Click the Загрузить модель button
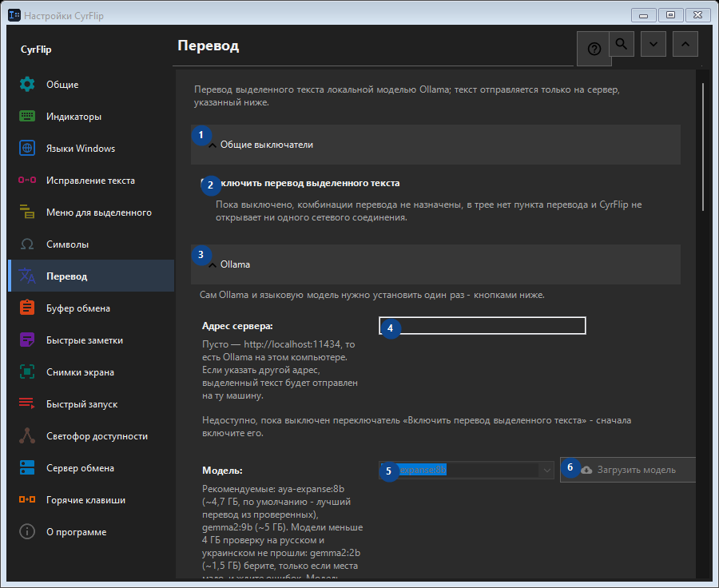The width and height of the screenshot is (719, 588). coord(628,470)
